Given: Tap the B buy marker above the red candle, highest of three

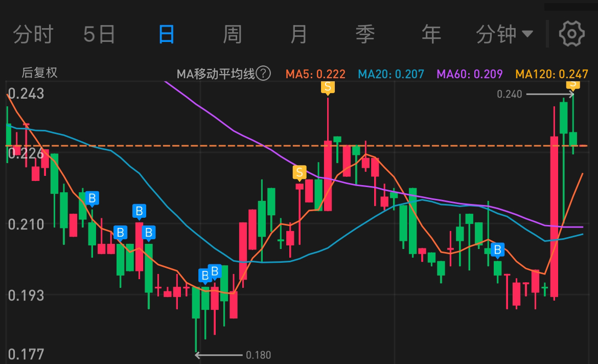Looking at the screenshot, I should [x=139, y=211].
